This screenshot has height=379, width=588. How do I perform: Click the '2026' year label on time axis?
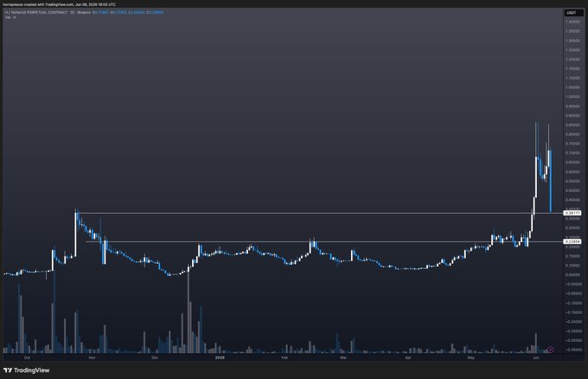click(220, 357)
